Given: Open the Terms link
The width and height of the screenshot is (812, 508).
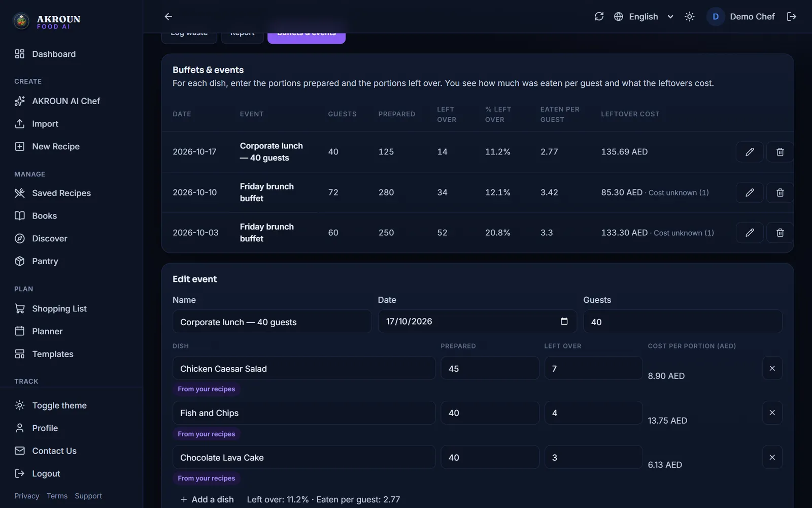Looking at the screenshot, I should [x=57, y=496].
